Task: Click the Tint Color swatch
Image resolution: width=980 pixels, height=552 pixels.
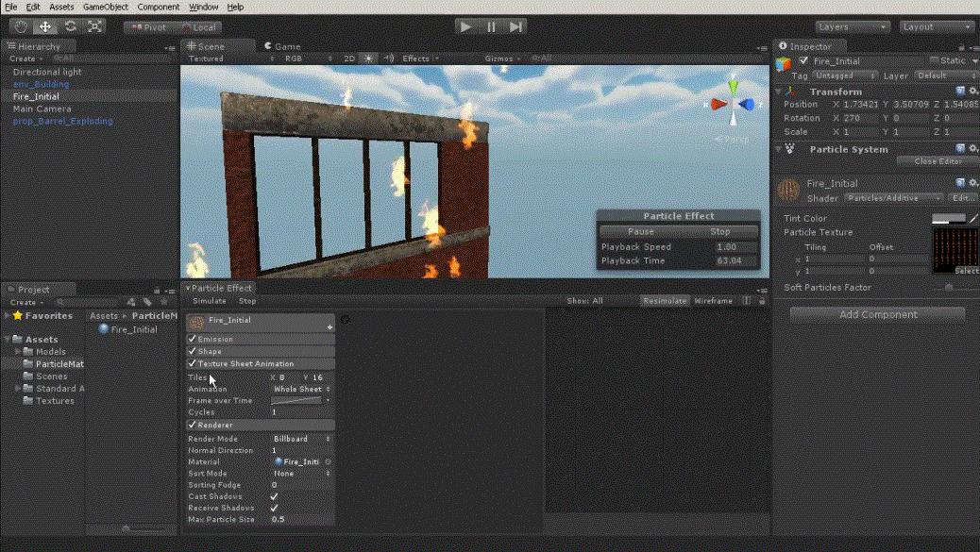Action: tap(949, 219)
